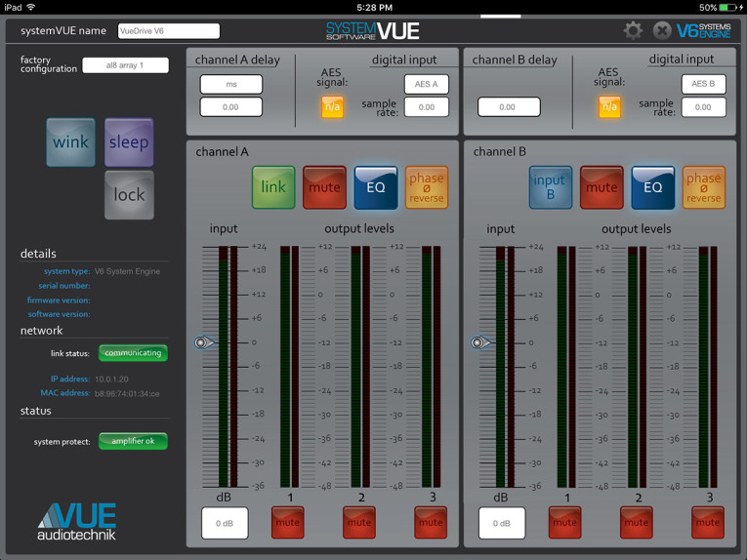Click channel A delay value 0.00

click(231, 107)
